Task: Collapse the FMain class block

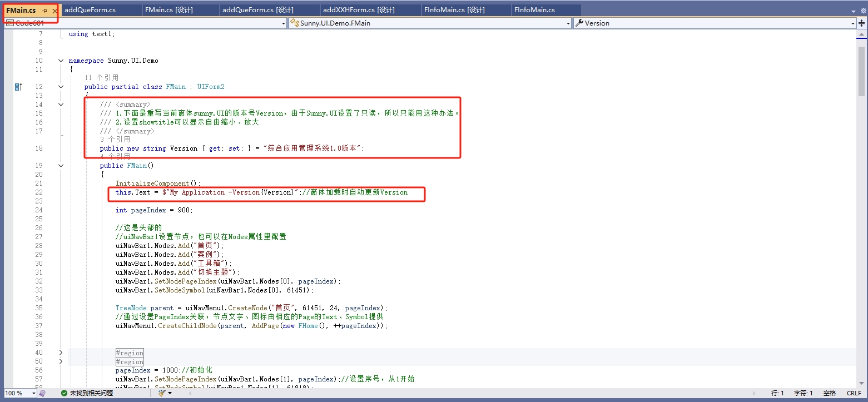Action: (61, 87)
